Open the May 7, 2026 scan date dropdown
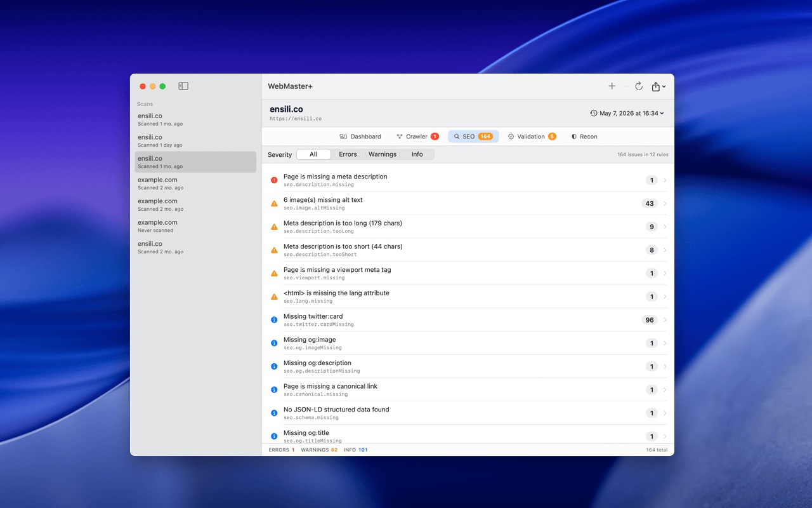 pyautogui.click(x=627, y=113)
